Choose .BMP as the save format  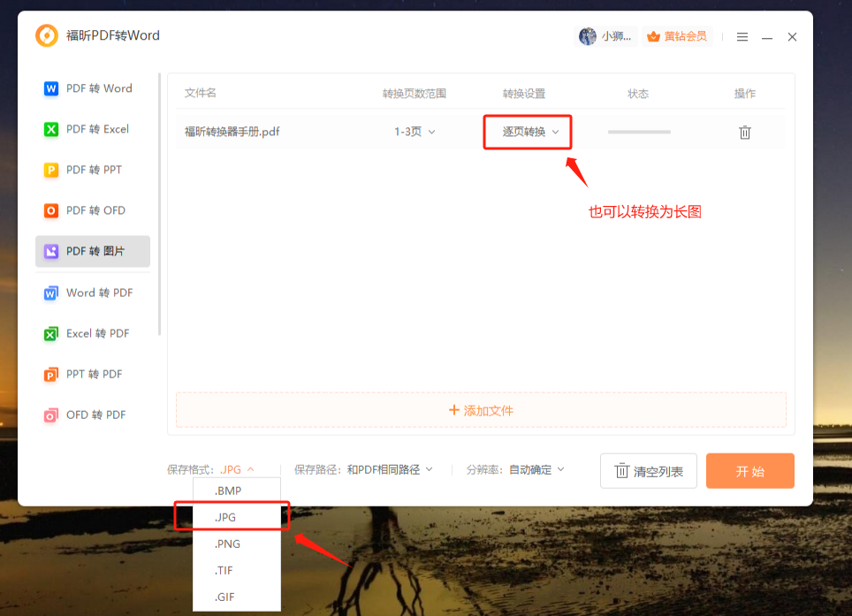coord(227,490)
